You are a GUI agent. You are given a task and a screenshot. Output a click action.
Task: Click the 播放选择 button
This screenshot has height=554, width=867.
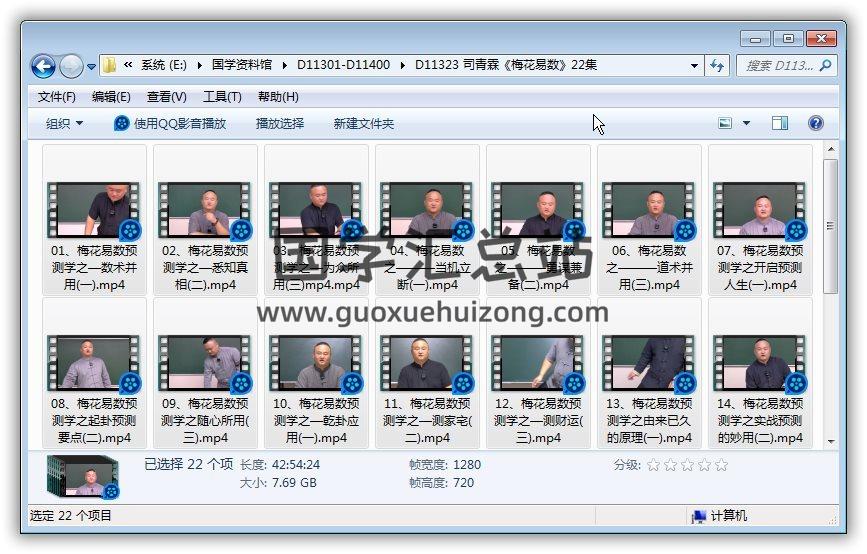pyautogui.click(x=280, y=123)
